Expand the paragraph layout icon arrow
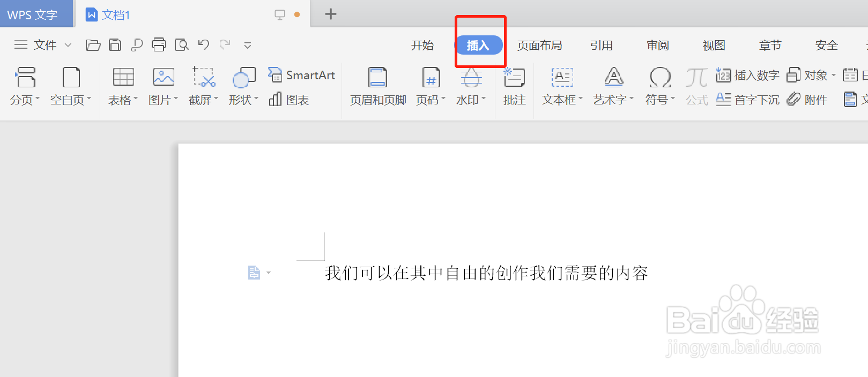The height and width of the screenshot is (377, 868). pyautogui.click(x=269, y=273)
